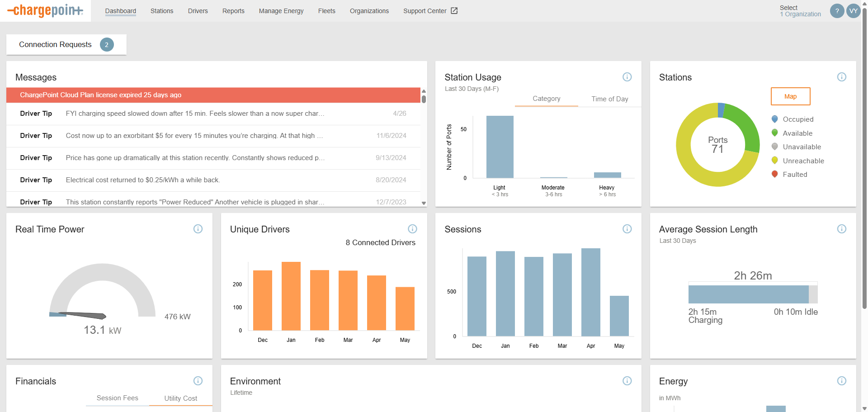Click Energy card info icon
Screen dimensions: 868x412
841,381
